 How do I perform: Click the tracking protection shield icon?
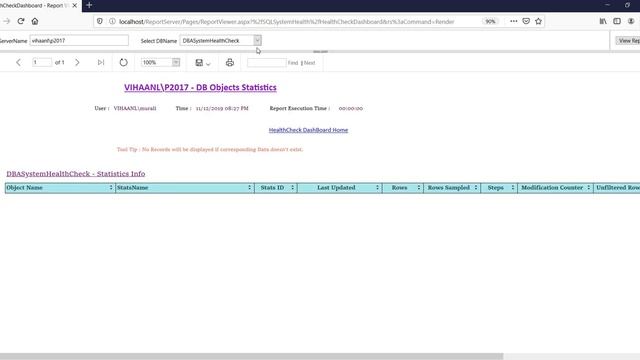[100, 21]
